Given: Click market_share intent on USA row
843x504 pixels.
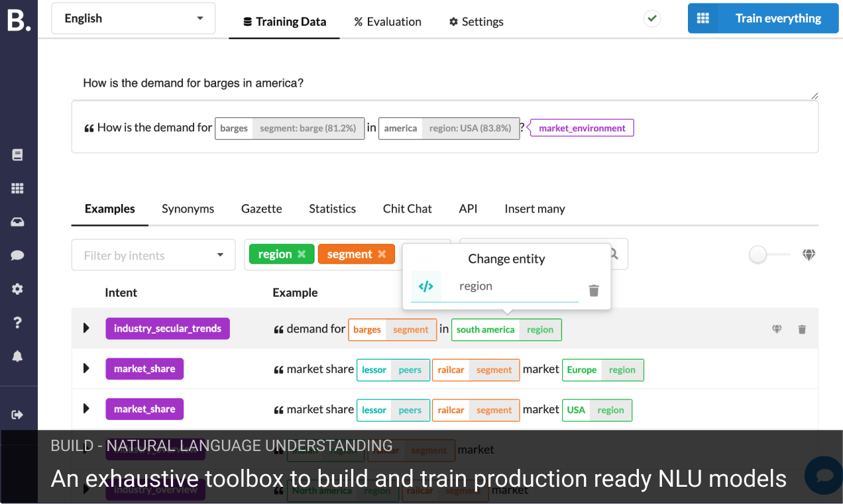Looking at the screenshot, I should point(144,409).
